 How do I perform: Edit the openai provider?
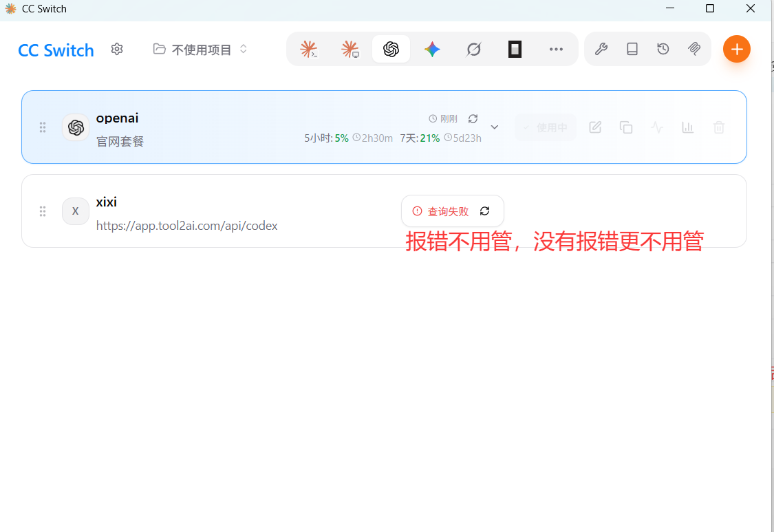pyautogui.click(x=595, y=127)
